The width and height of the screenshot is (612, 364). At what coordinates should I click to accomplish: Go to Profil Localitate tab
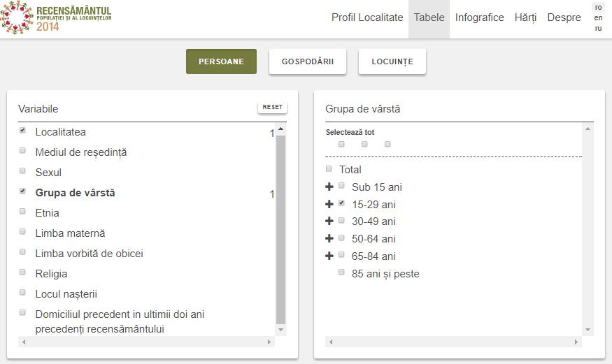tap(367, 18)
